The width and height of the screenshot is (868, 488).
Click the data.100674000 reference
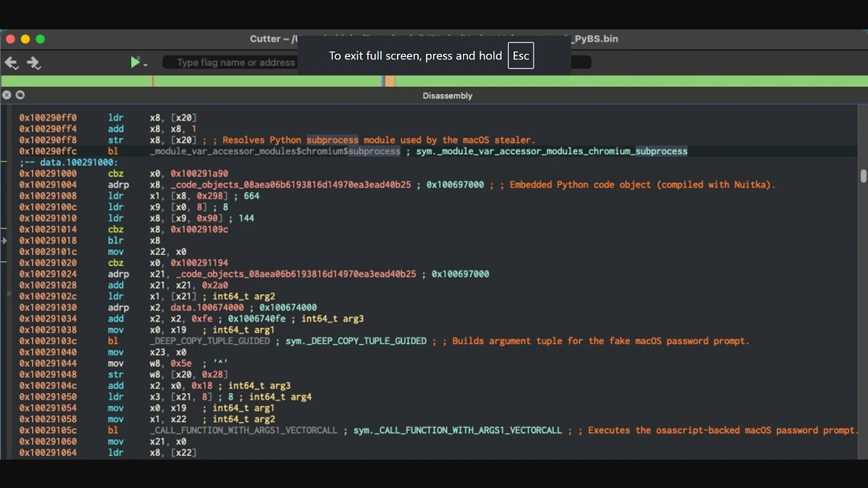[207, 307]
